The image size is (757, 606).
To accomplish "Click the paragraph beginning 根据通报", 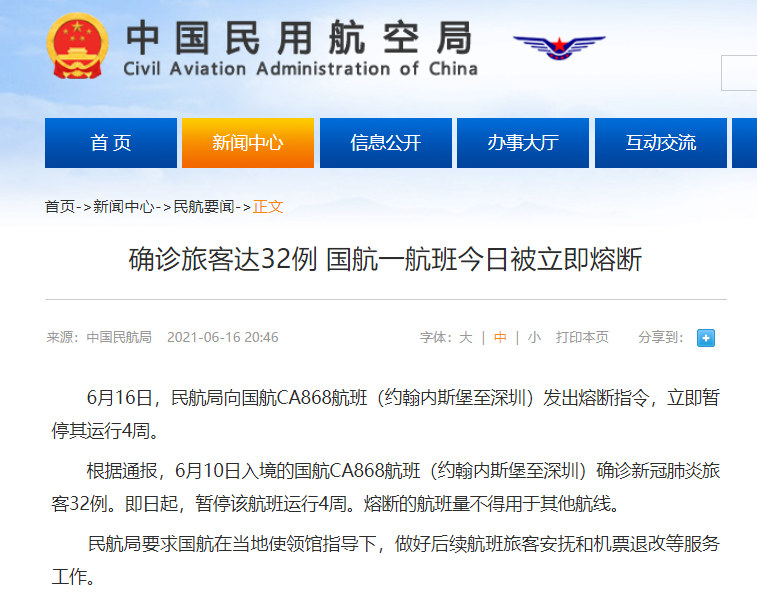I will (386, 487).
